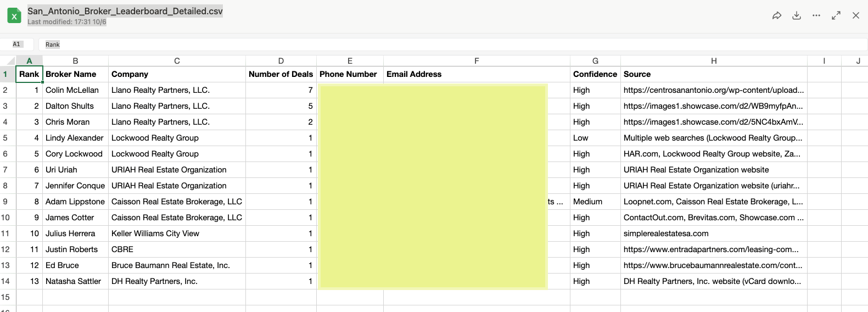Click the Phone Number header cell

(x=350, y=74)
